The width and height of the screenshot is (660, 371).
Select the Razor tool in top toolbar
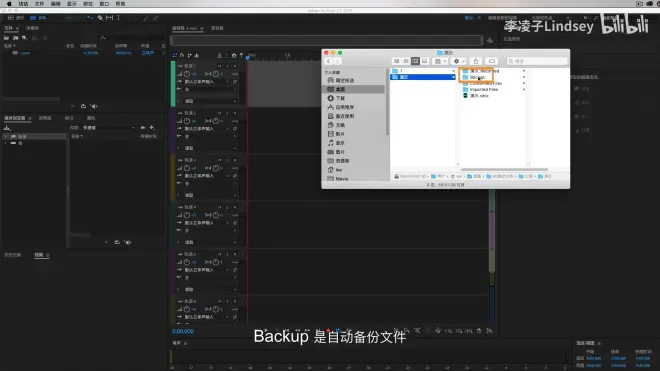(x=100, y=18)
